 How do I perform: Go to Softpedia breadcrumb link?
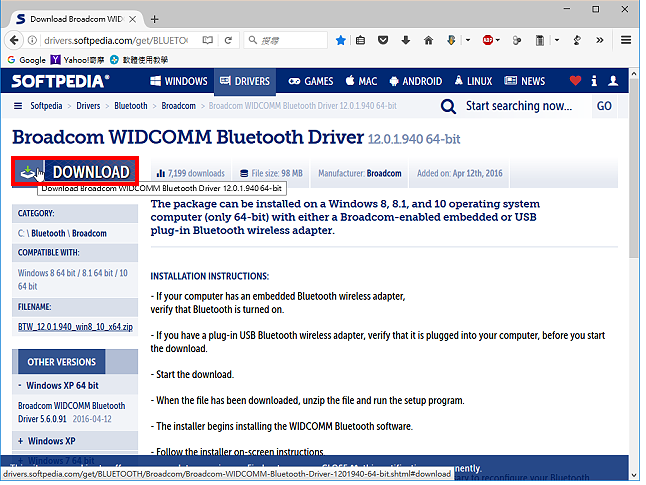tap(46, 106)
